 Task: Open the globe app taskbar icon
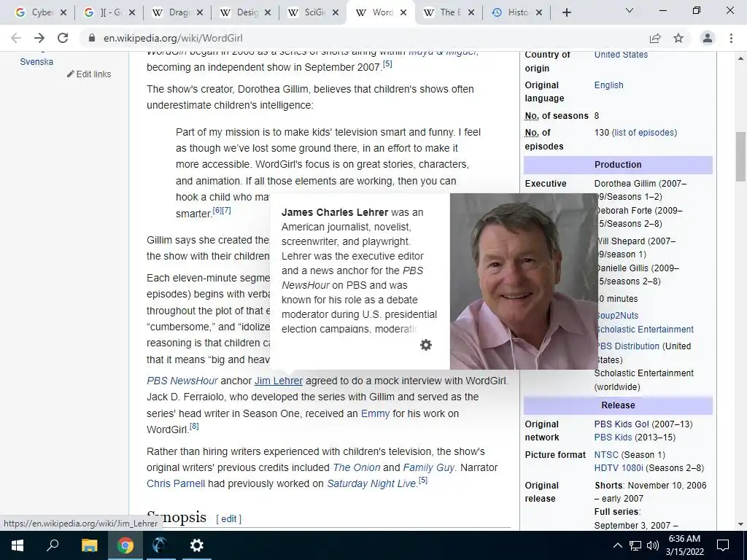click(x=160, y=545)
